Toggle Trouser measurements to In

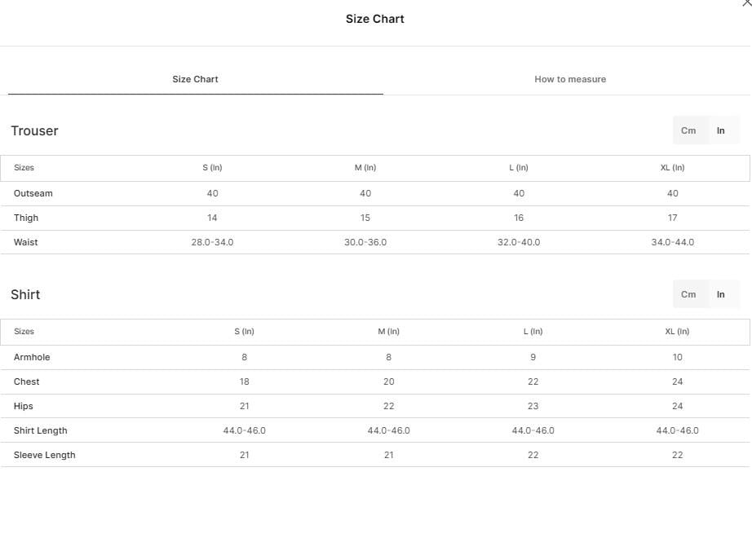click(x=720, y=130)
